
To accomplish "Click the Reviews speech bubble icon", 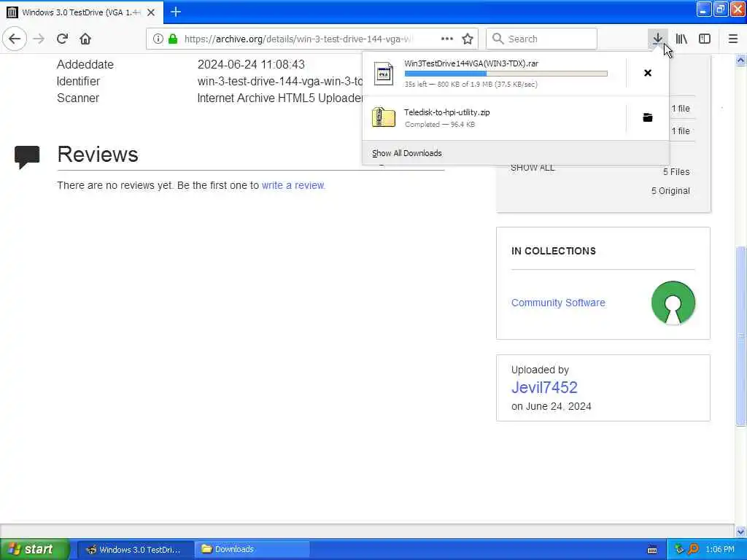I will click(x=27, y=157).
